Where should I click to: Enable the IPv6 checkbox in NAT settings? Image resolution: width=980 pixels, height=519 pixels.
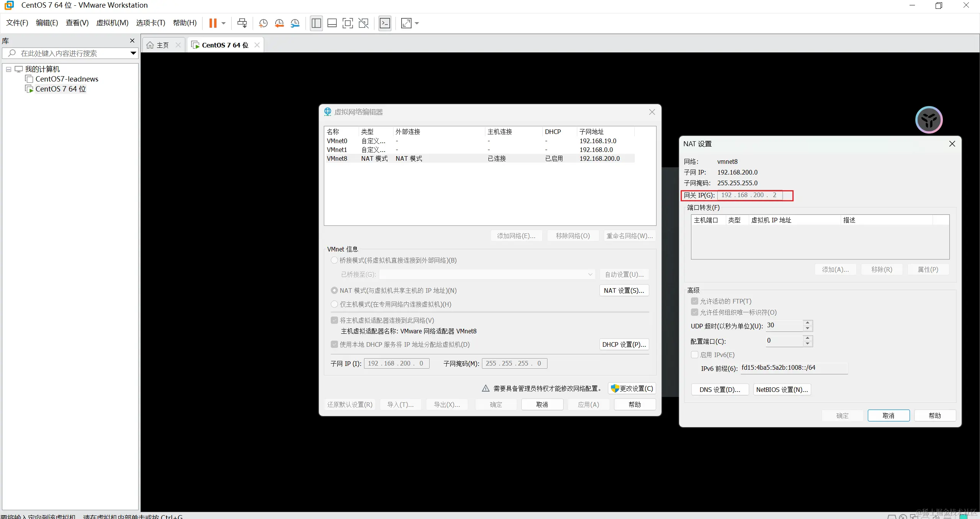pos(694,355)
